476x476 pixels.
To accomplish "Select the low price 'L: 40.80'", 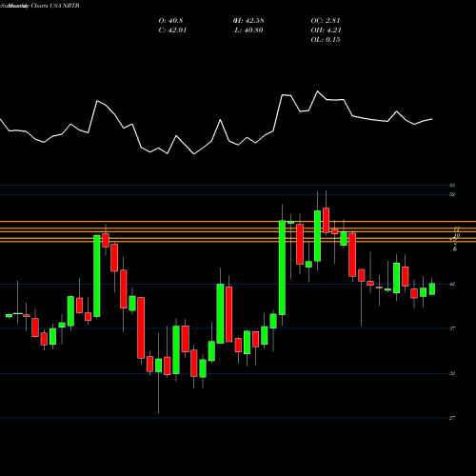I will pyautogui.click(x=248, y=30).
